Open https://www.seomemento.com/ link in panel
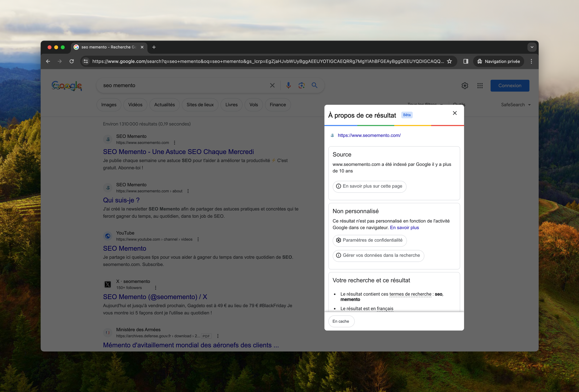This screenshot has height=392, width=579. (x=369, y=135)
